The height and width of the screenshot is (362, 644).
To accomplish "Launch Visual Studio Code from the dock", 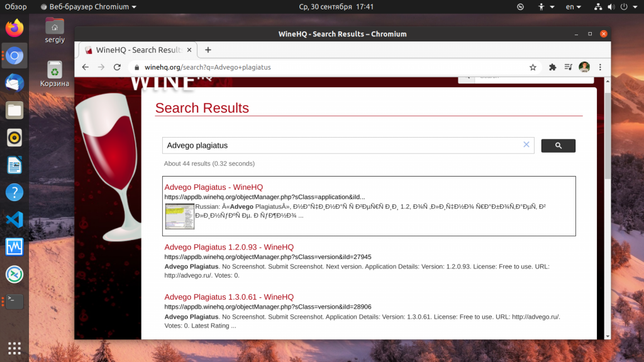I will [14, 219].
